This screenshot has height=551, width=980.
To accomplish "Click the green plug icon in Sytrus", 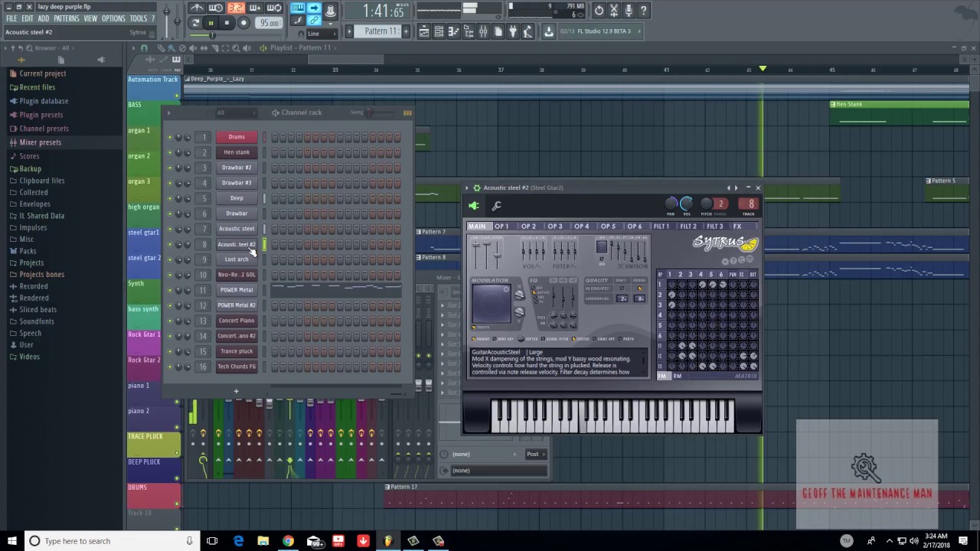I will coord(474,205).
